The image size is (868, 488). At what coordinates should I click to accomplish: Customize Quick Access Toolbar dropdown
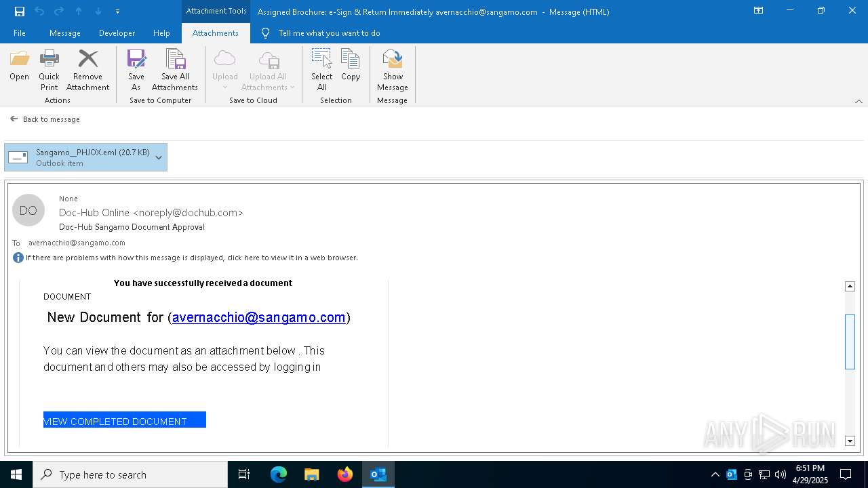(x=118, y=12)
